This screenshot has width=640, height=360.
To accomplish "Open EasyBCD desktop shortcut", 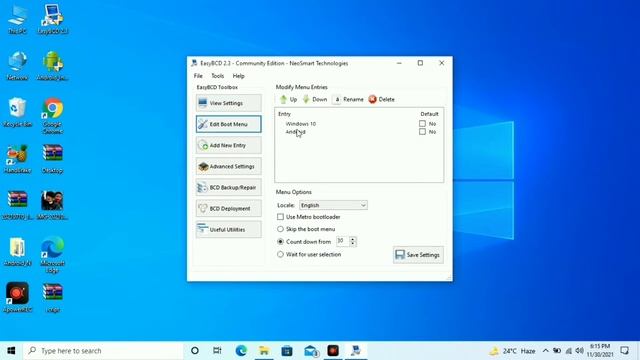I will coord(53,20).
